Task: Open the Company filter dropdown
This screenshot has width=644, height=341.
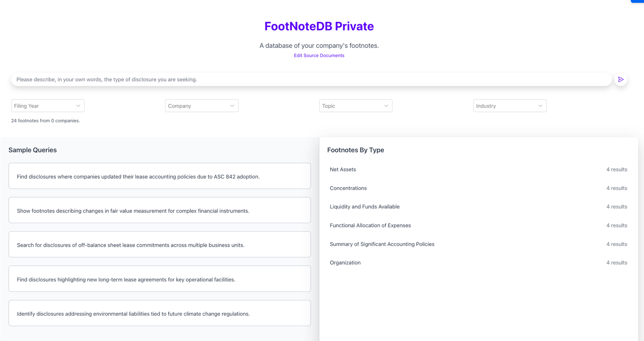Action: 201,105
